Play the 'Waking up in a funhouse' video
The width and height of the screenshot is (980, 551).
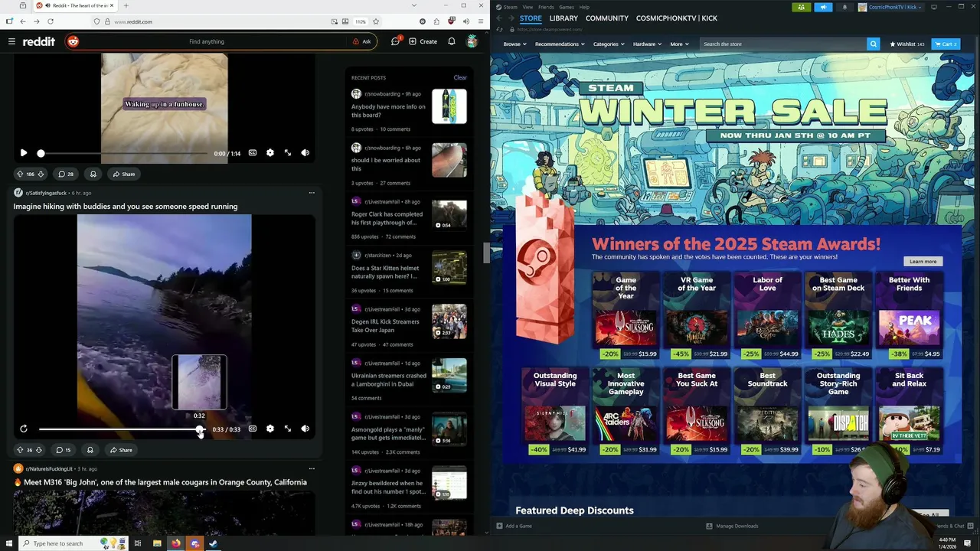click(24, 153)
